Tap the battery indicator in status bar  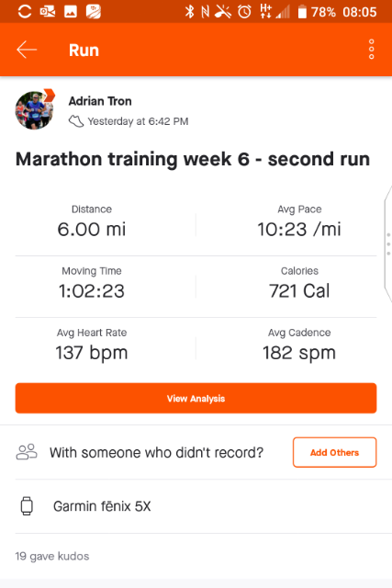(302, 12)
